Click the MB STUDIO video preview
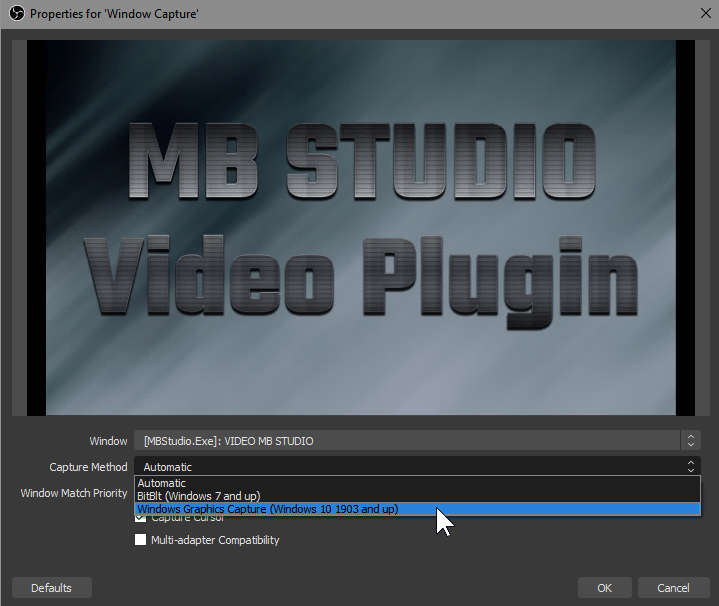The image size is (719, 606). (360, 227)
